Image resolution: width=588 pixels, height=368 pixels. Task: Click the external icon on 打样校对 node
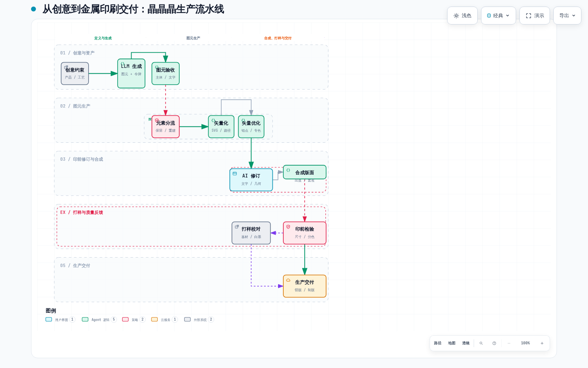237,227
